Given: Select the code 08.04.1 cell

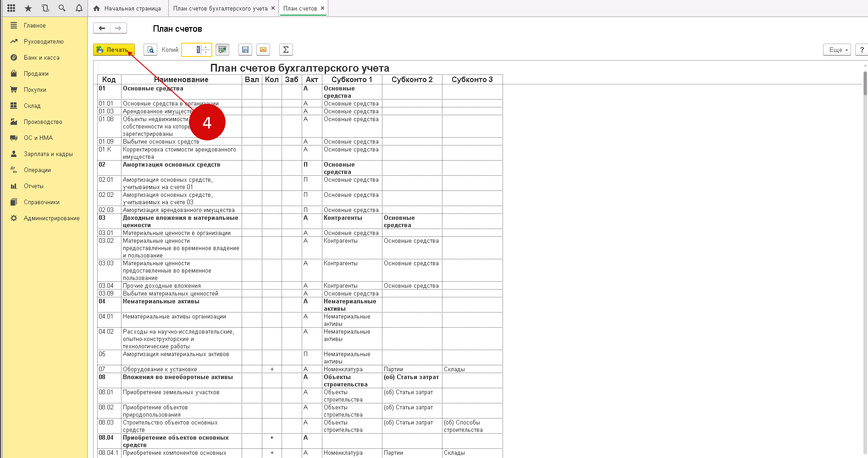Looking at the screenshot, I should [109, 452].
